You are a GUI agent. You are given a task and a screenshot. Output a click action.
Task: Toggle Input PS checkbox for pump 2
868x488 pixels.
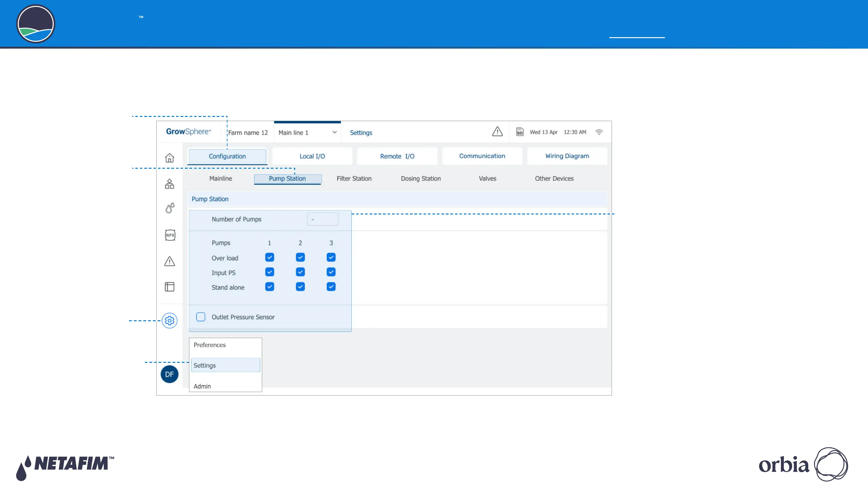tap(300, 272)
